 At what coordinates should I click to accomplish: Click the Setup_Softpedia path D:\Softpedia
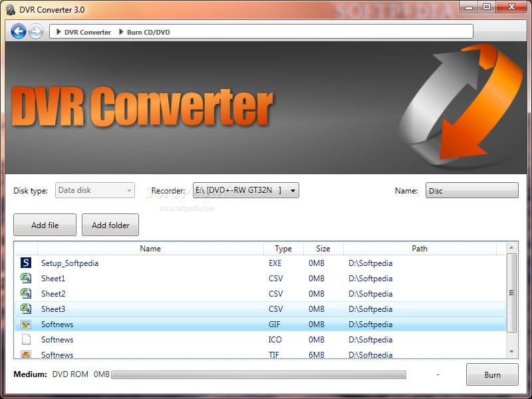(370, 263)
